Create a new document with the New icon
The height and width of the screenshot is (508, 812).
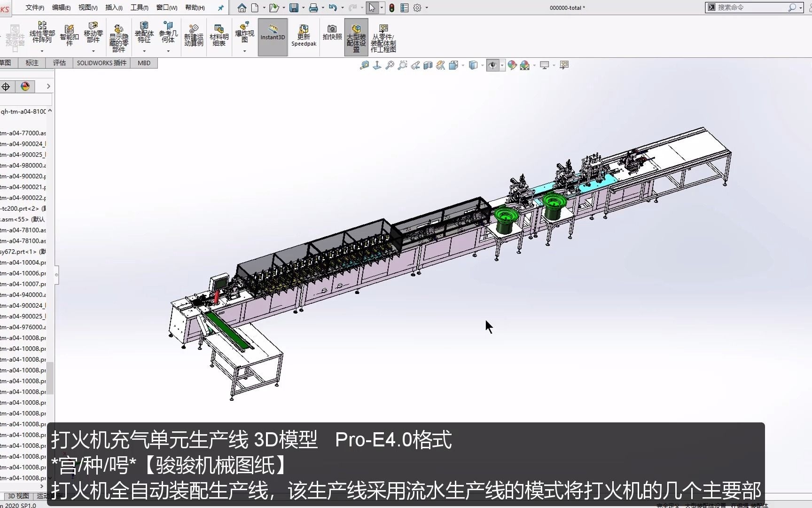click(x=255, y=8)
